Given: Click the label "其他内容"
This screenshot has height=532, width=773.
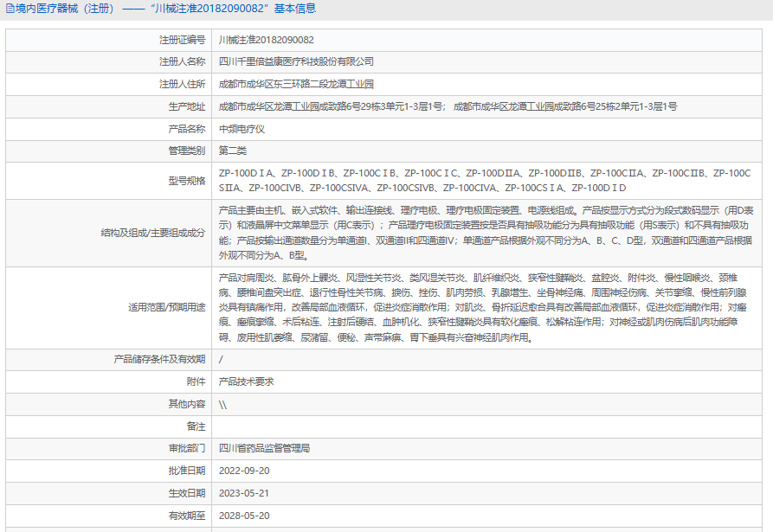Looking at the screenshot, I should pos(187,404).
